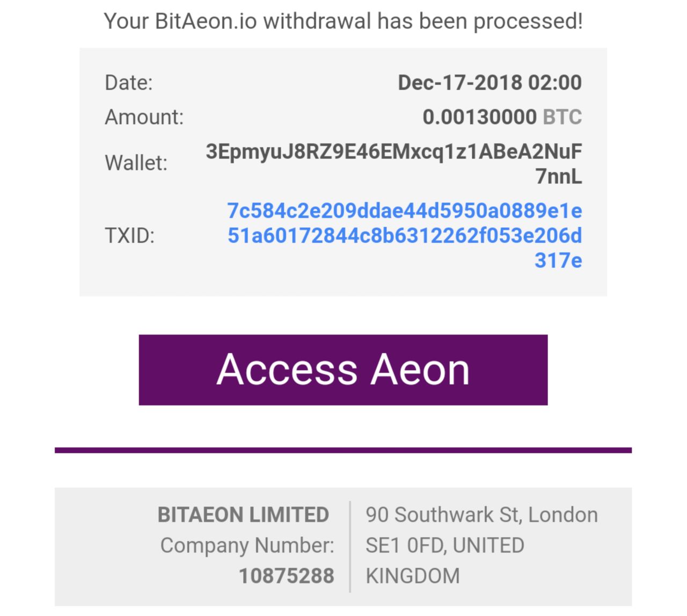The height and width of the screenshot is (616, 687).
Task: Click the withdrawal processed heading
Action: 343,21
